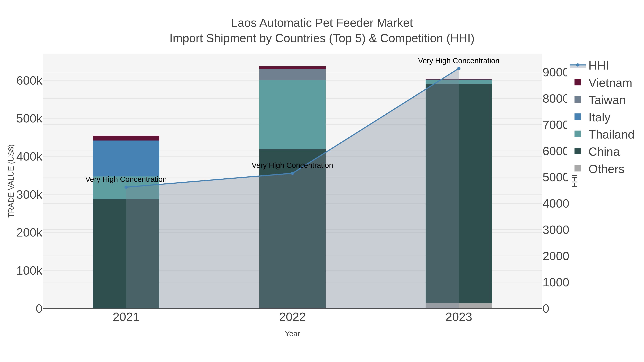This screenshot has height=362, width=644.
Task: Click the Italy segment in 2021 bar
Action: (x=126, y=158)
